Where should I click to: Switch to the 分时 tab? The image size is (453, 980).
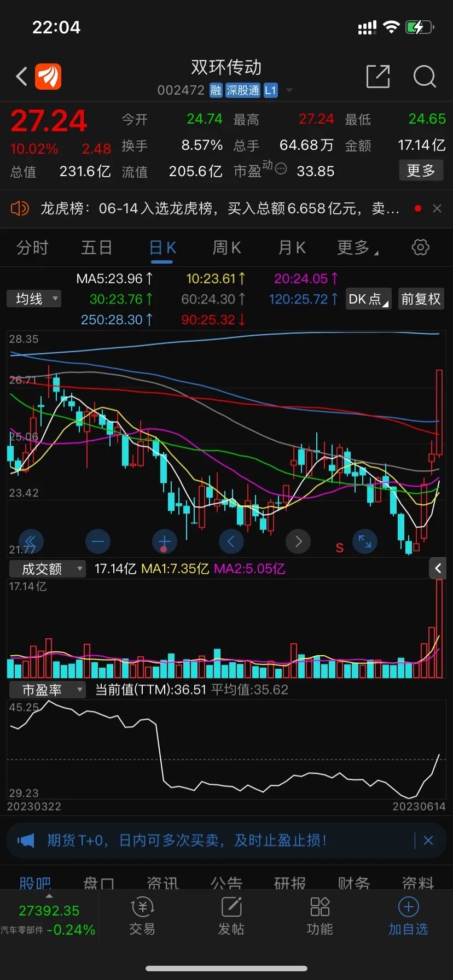[32, 248]
